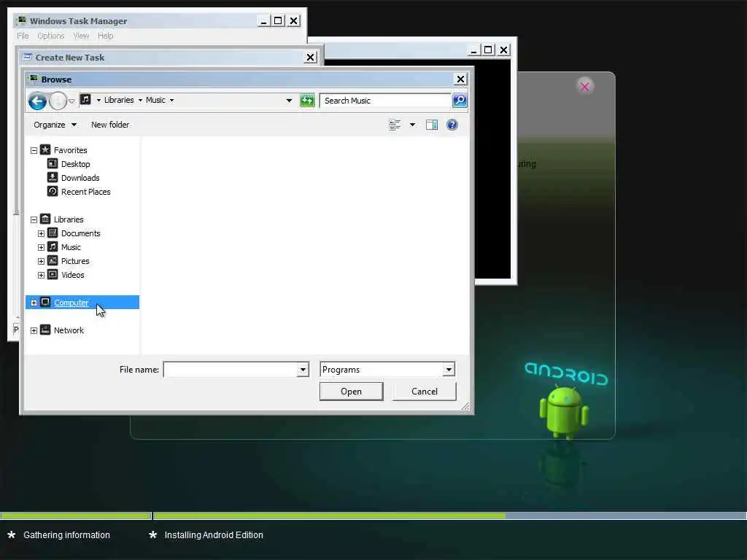The width and height of the screenshot is (747, 560).
Task: Close the Android installer with pink X
Action: pyautogui.click(x=584, y=87)
